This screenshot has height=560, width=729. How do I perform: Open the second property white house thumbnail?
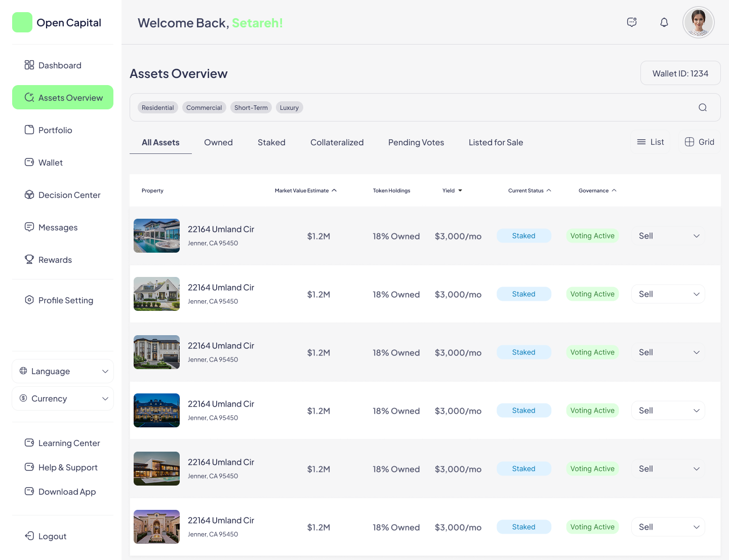coord(156,294)
